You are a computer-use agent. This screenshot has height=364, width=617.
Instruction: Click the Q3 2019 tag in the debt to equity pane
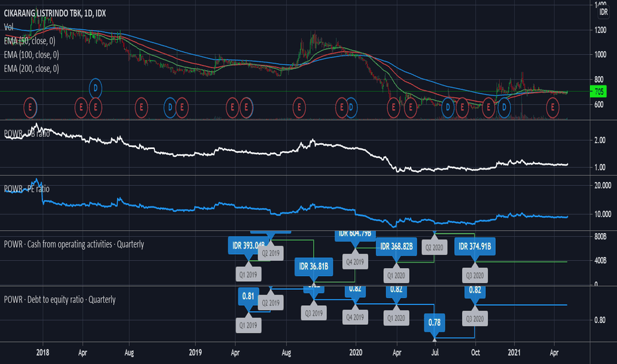click(314, 313)
